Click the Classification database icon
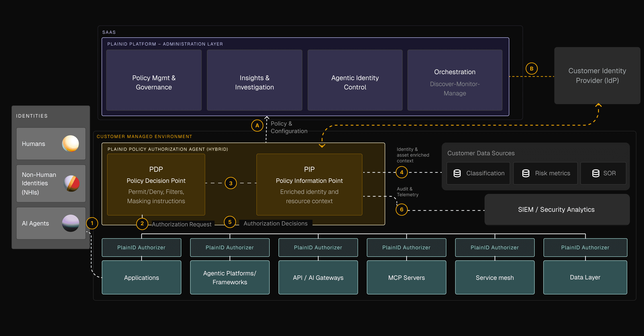This screenshot has height=336, width=644. point(457,173)
